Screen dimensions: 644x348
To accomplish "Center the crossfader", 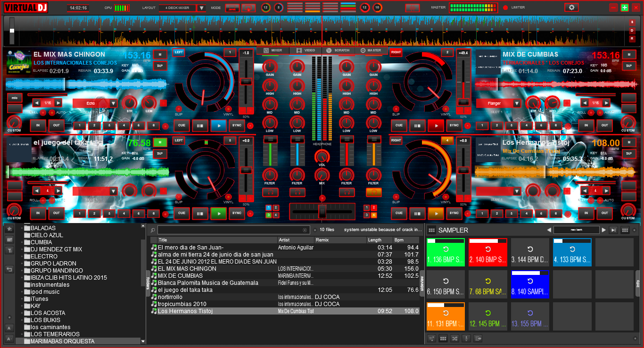I will (x=322, y=212).
